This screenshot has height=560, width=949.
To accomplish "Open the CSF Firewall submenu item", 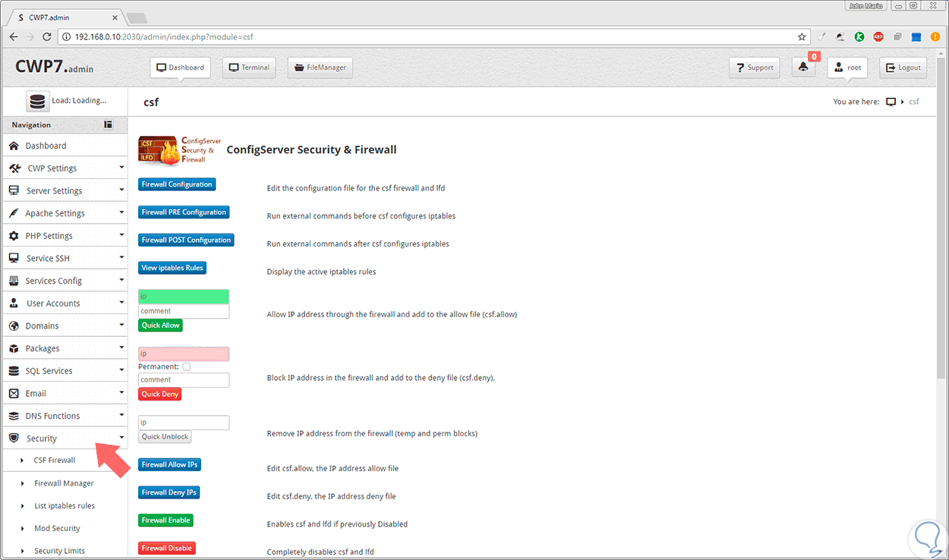I will click(x=55, y=460).
